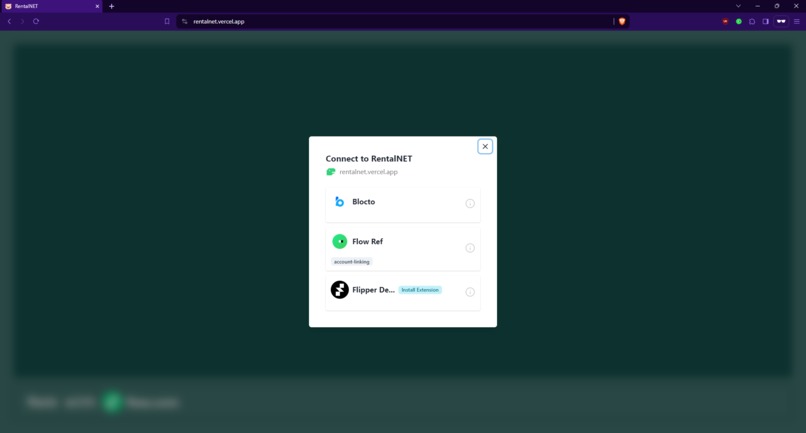
Task: Select the Flipper De... wallet option
Action: point(402,292)
